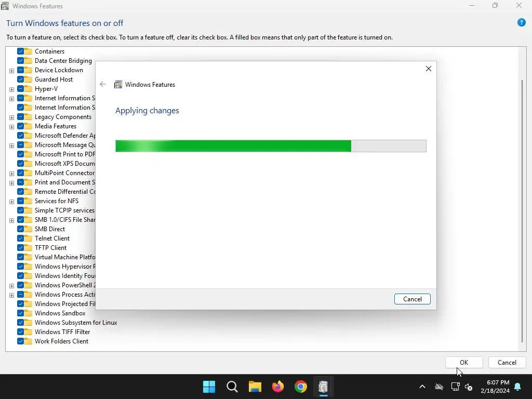The height and width of the screenshot is (399, 532).
Task: Click the Guarded Host folder icon
Action: pos(28,79)
